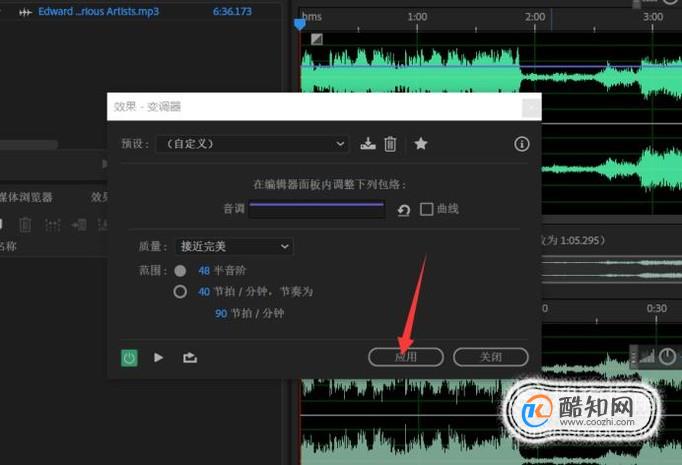Delete the selected preset using trash icon
Viewport: 682px width, 465px height.
click(390, 144)
